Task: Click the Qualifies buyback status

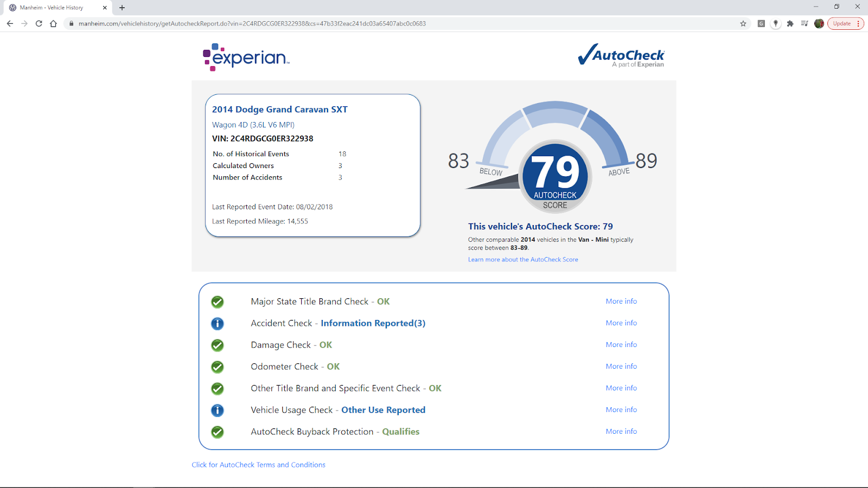Action: [x=401, y=432]
